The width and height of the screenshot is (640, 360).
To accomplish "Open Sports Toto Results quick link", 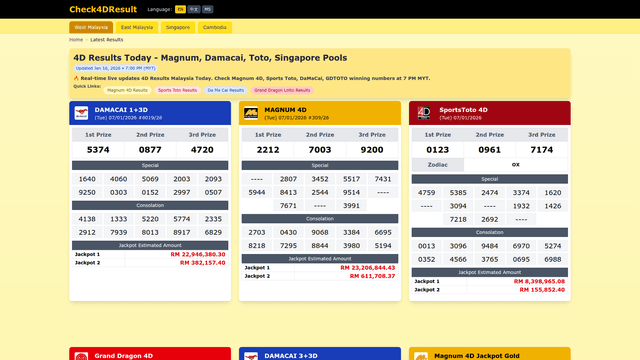I will (178, 90).
